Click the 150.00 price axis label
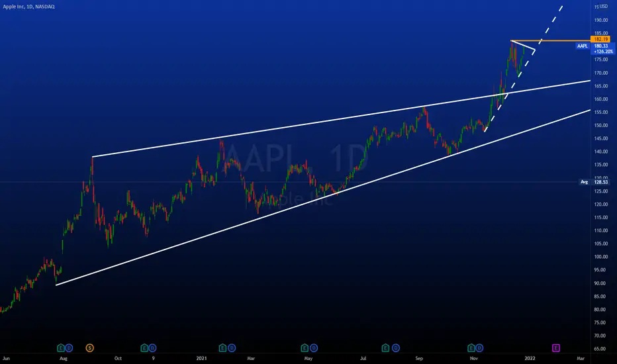Viewport: 617px width, 364px height. pos(601,126)
